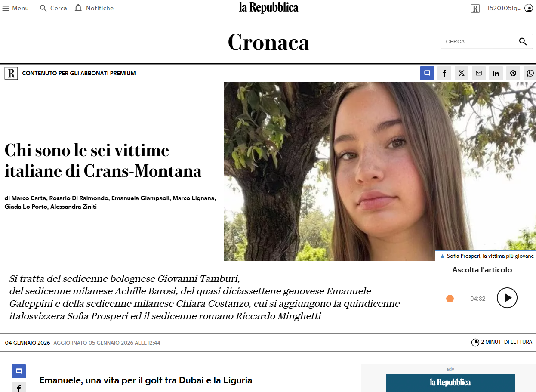Share the article on Facebook
The image size is (536, 392).
coord(444,73)
